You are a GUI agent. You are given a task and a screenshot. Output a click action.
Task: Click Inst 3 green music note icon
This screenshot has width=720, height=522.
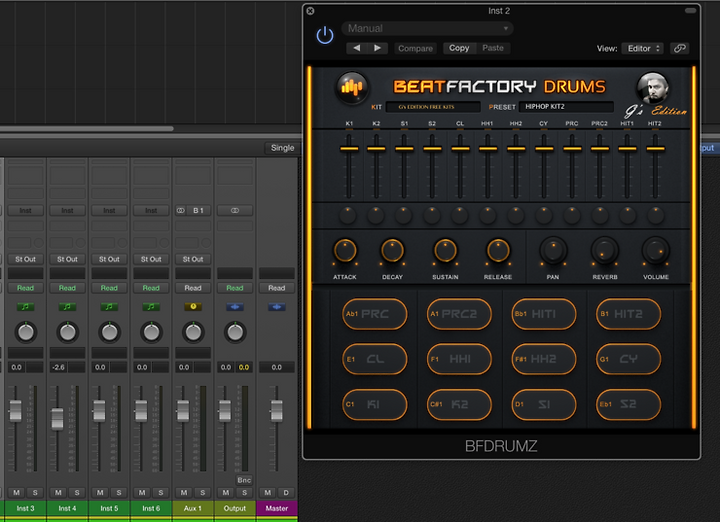25,307
